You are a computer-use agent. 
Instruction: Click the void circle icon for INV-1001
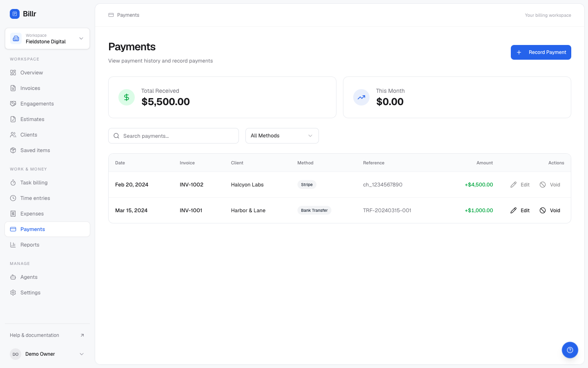point(543,211)
